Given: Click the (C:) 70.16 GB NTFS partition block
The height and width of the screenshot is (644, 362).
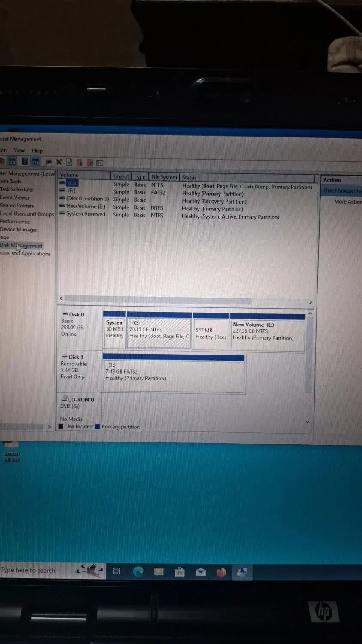Looking at the screenshot, I should [159, 330].
